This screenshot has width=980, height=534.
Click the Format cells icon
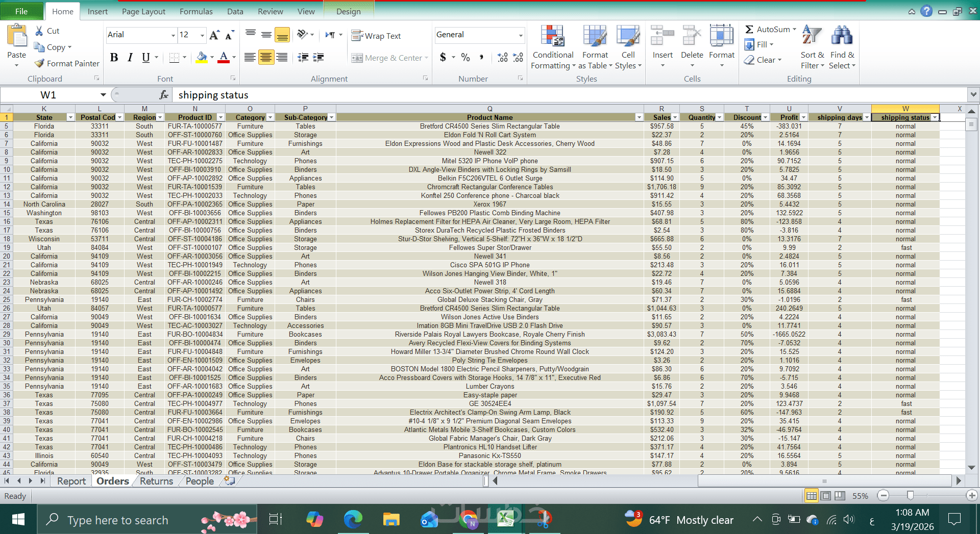coord(722,37)
